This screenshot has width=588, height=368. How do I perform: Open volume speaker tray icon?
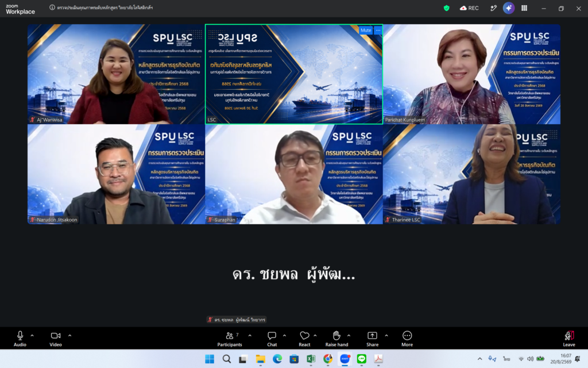point(530,359)
